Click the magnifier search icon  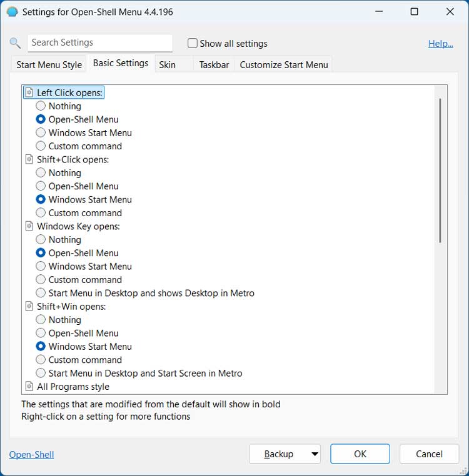(x=15, y=43)
